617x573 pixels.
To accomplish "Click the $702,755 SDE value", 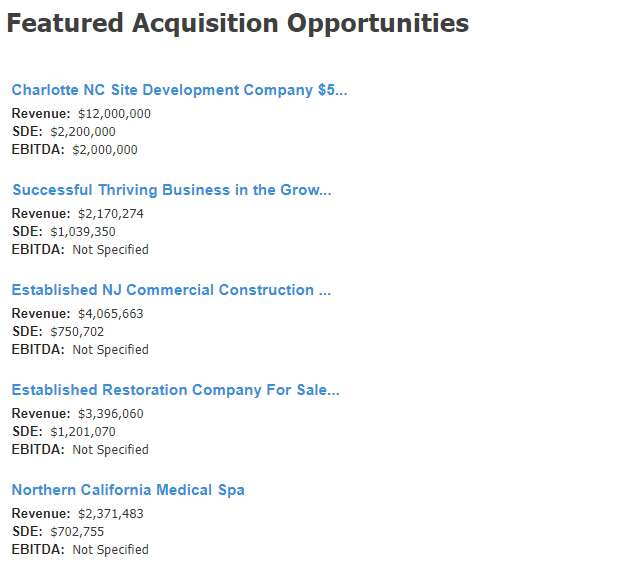I will [x=77, y=532].
